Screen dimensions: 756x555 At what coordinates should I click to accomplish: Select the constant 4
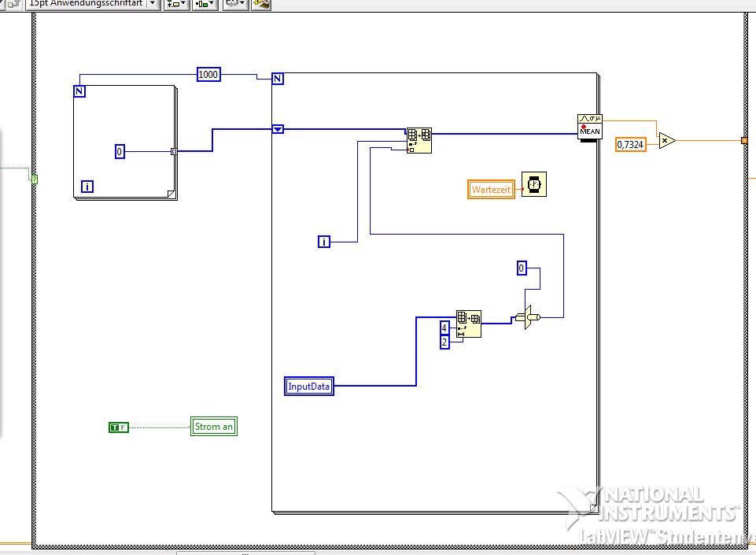click(444, 328)
